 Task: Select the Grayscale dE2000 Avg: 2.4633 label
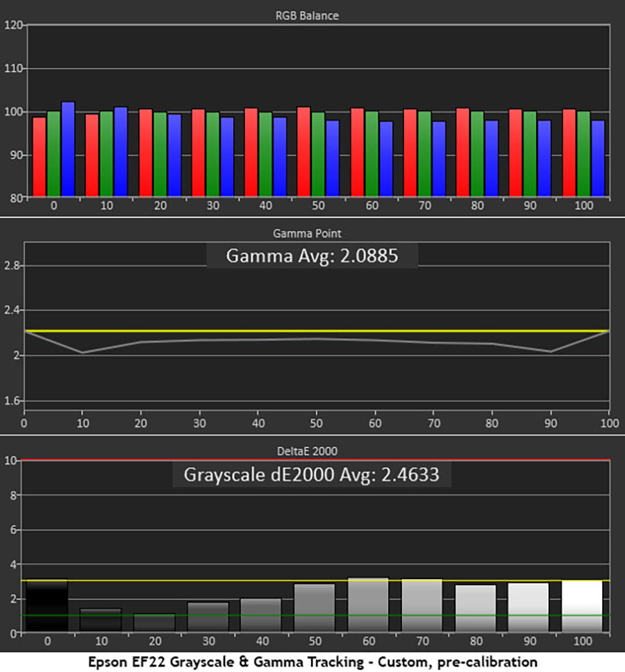[x=312, y=474]
